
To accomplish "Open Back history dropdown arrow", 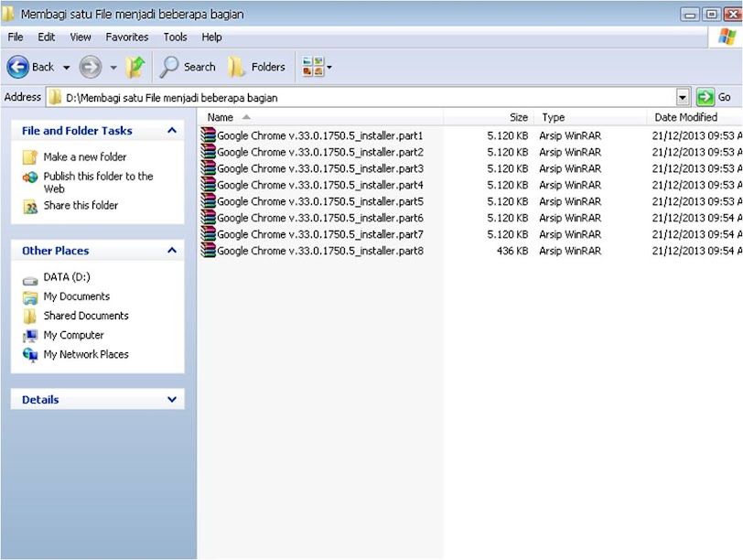I will tap(66, 68).
